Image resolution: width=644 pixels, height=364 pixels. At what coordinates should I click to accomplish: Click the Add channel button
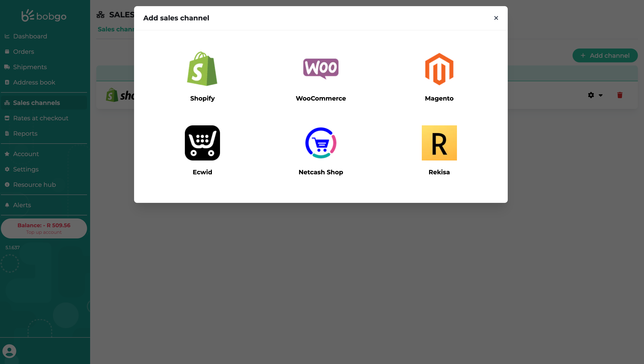click(605, 56)
